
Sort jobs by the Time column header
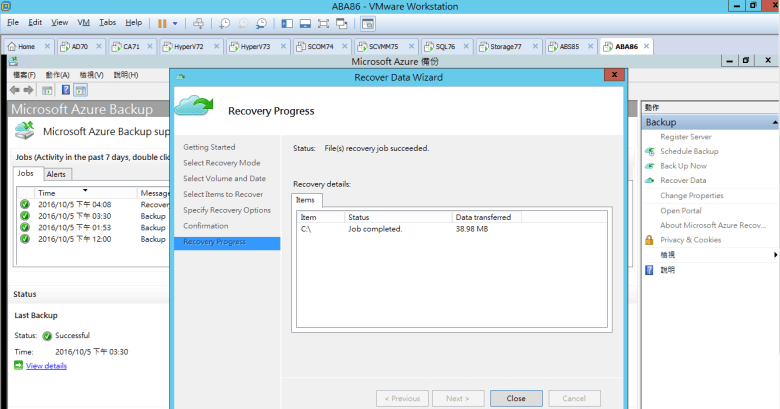pos(60,192)
